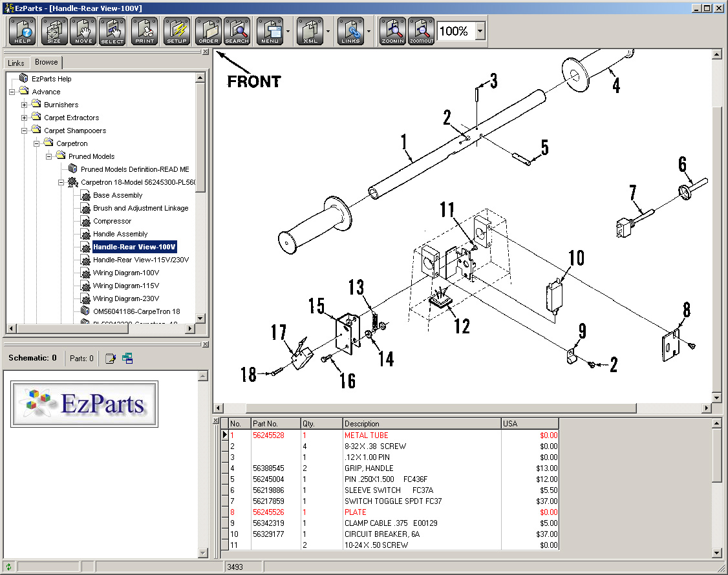This screenshot has height=575, width=728.
Task: Click the Description column header
Action: tap(422, 424)
